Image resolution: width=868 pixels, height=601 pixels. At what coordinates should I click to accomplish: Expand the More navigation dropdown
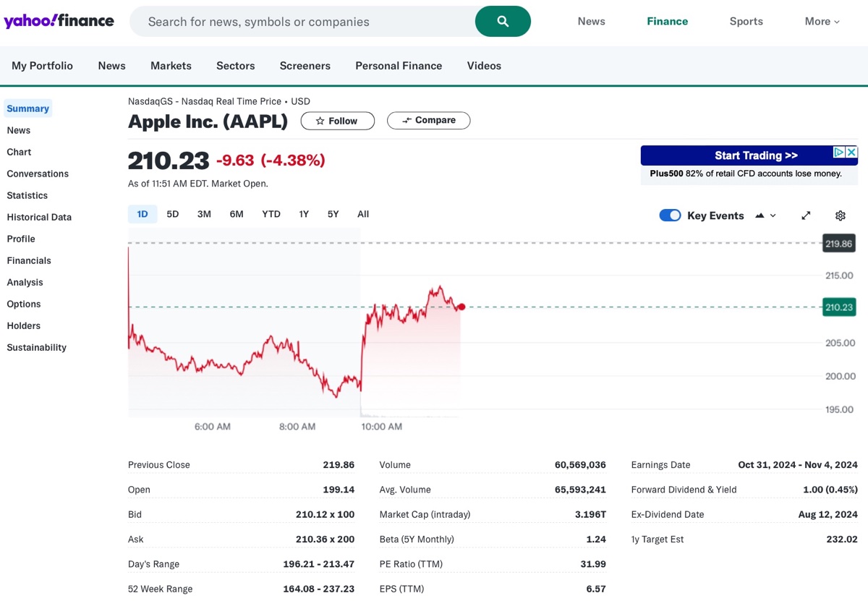pos(821,21)
